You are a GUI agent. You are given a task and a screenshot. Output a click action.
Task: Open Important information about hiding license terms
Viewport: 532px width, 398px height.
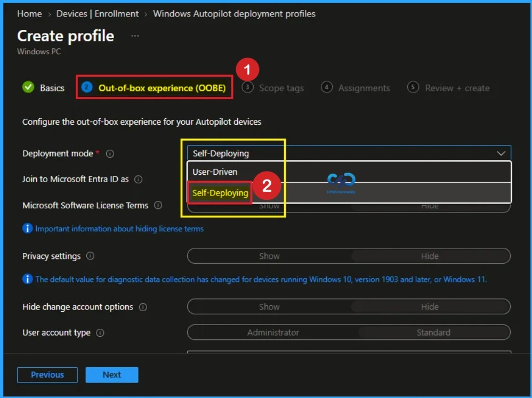119,229
